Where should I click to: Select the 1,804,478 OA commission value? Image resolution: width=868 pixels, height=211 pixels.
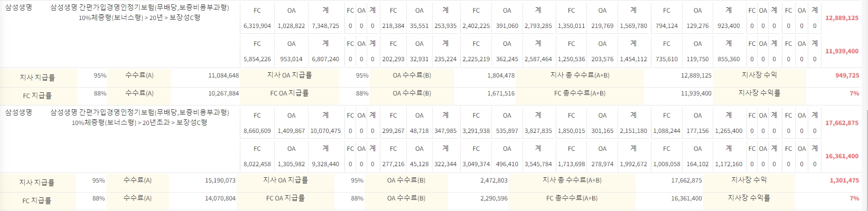point(501,75)
